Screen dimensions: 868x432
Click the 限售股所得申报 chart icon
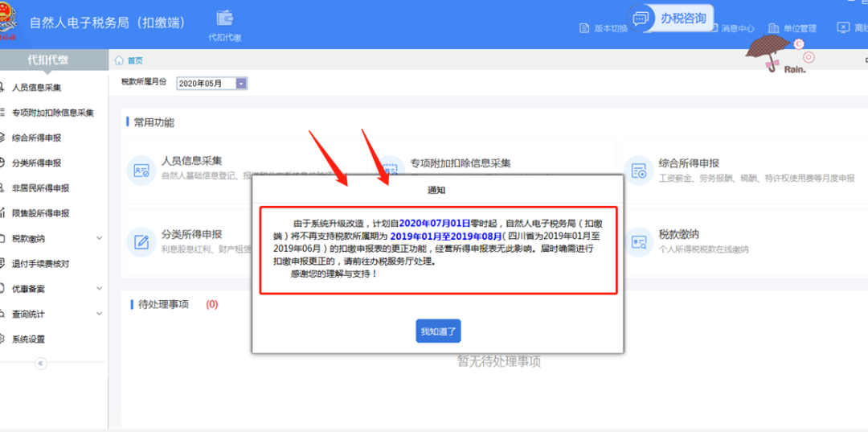(x=2, y=213)
